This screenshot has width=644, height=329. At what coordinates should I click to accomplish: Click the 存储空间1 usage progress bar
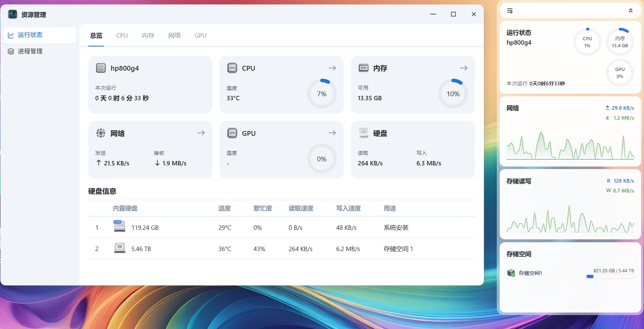pyautogui.click(x=610, y=277)
